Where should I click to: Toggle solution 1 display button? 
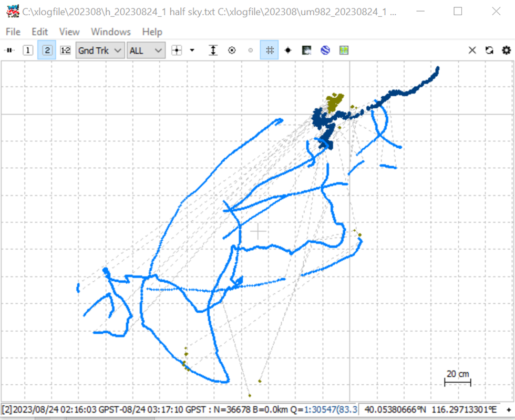[28, 50]
